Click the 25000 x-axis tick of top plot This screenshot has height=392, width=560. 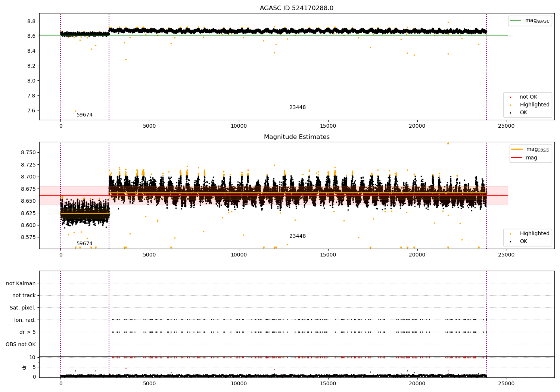coord(506,126)
